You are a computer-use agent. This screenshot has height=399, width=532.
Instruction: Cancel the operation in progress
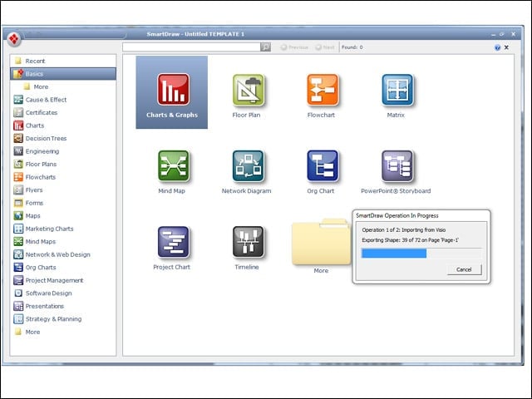(464, 269)
